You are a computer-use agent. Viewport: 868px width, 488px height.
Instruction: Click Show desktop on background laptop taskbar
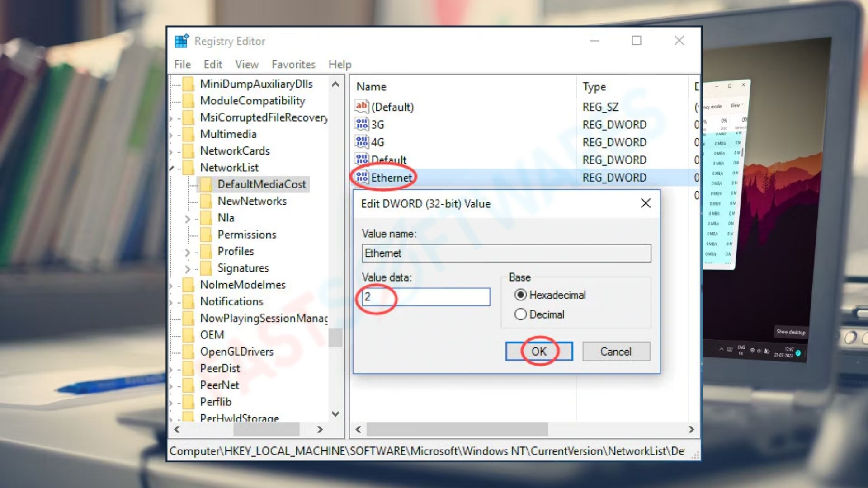click(x=791, y=332)
